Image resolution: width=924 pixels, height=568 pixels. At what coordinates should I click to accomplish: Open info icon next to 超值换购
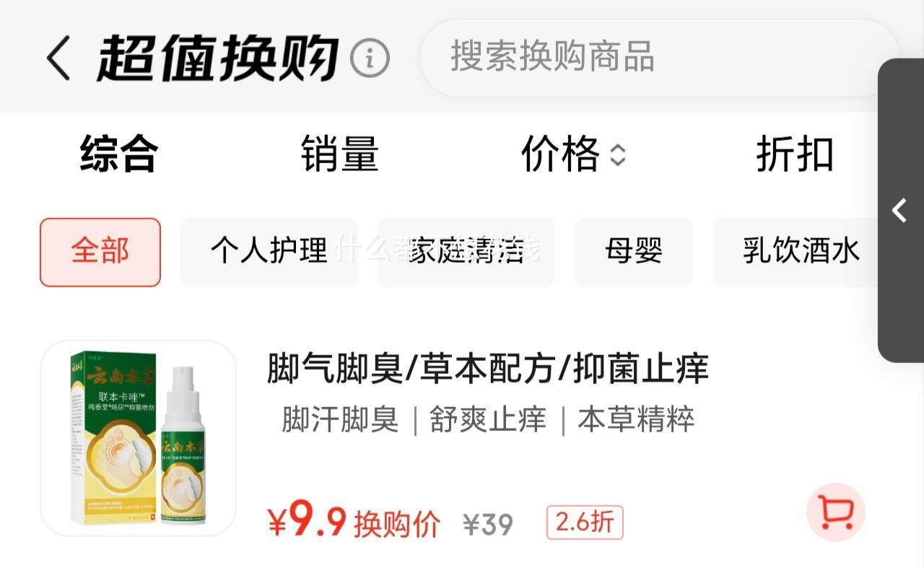[370, 58]
